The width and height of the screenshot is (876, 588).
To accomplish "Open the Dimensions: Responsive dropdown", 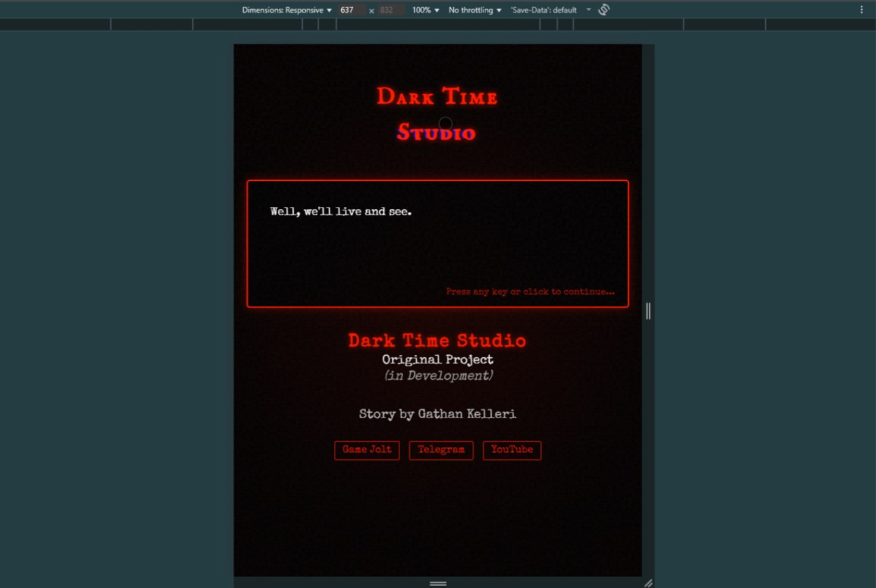I will click(x=286, y=10).
